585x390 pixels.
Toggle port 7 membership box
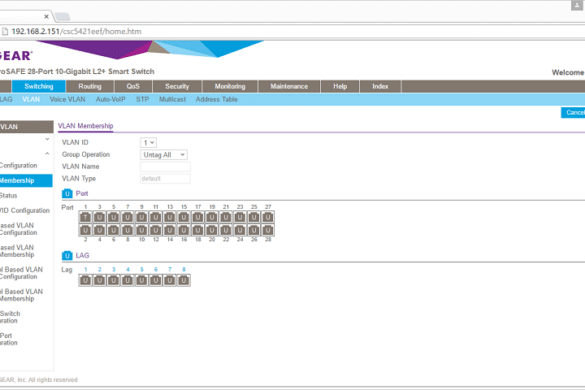tap(127, 217)
